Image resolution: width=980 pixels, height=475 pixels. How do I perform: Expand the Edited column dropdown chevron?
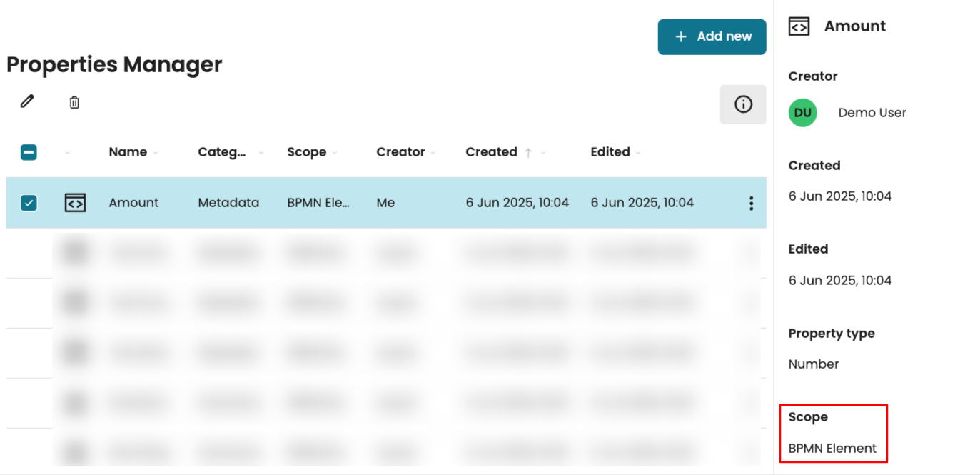[x=638, y=153]
